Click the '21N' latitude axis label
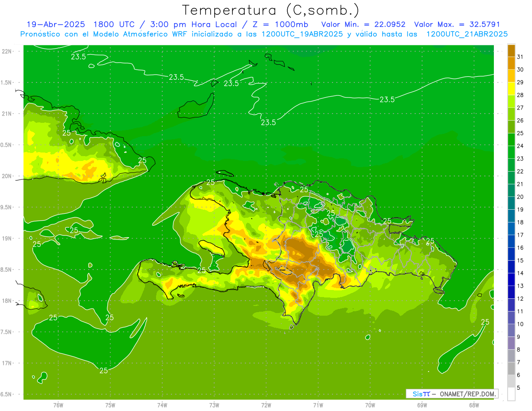532x411 pixels. point(6,114)
